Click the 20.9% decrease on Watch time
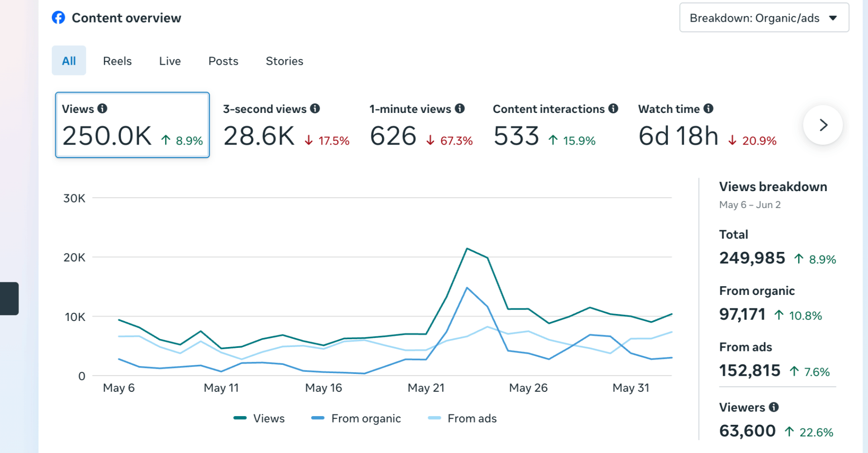 point(752,141)
